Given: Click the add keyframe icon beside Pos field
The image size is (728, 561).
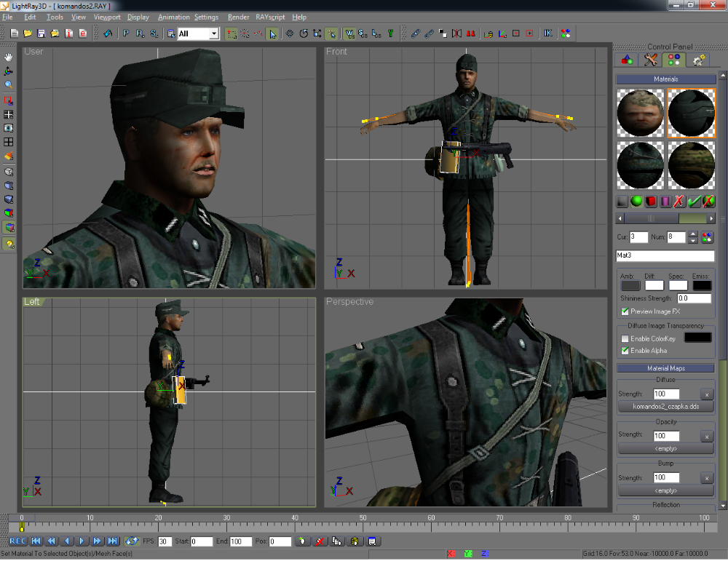Looking at the screenshot, I should 302,541.
